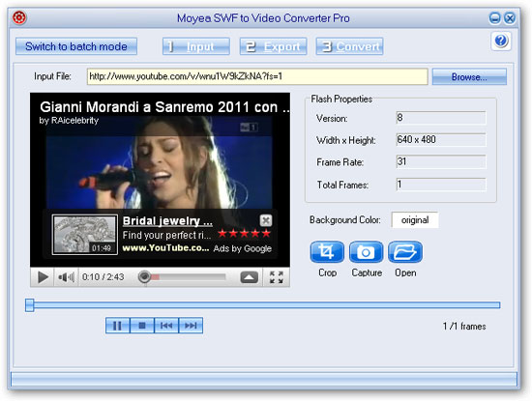Click the bottom conversion progress bar

point(264,380)
